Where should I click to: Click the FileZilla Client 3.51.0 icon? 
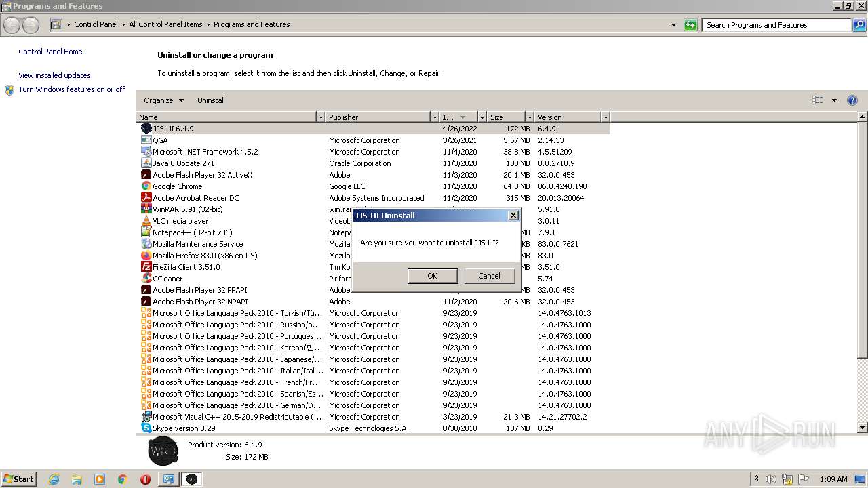pyautogui.click(x=146, y=267)
